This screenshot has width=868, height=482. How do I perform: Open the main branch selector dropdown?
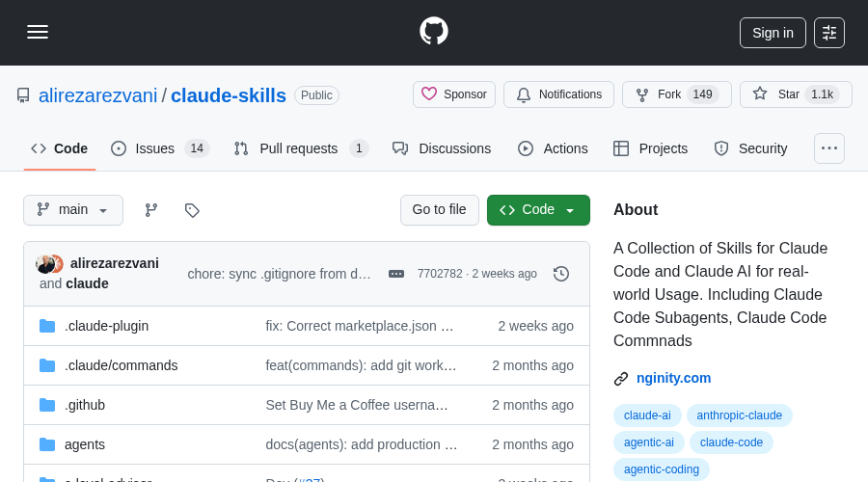point(73,210)
